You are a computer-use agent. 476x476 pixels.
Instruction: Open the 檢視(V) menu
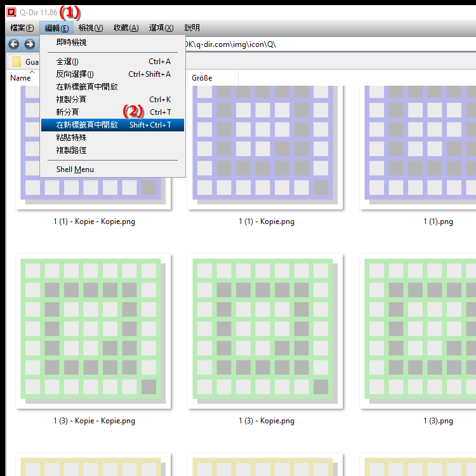click(91, 28)
